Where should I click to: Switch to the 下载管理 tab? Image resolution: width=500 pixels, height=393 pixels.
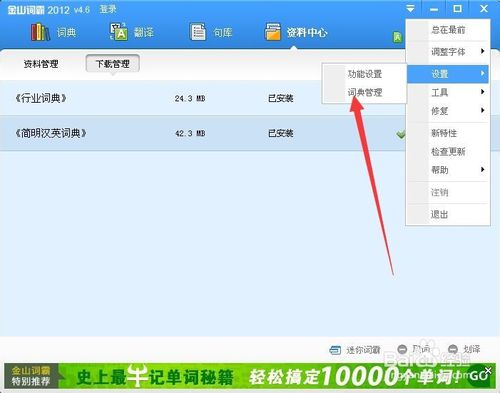tap(113, 63)
